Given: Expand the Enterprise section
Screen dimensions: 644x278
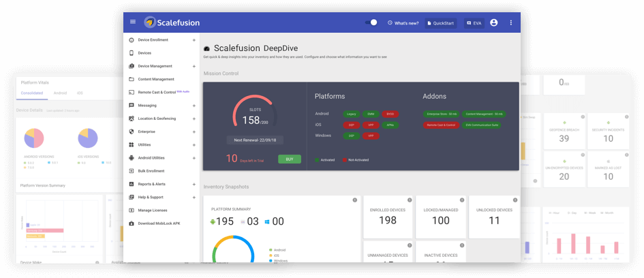Looking at the screenshot, I should (194, 132).
